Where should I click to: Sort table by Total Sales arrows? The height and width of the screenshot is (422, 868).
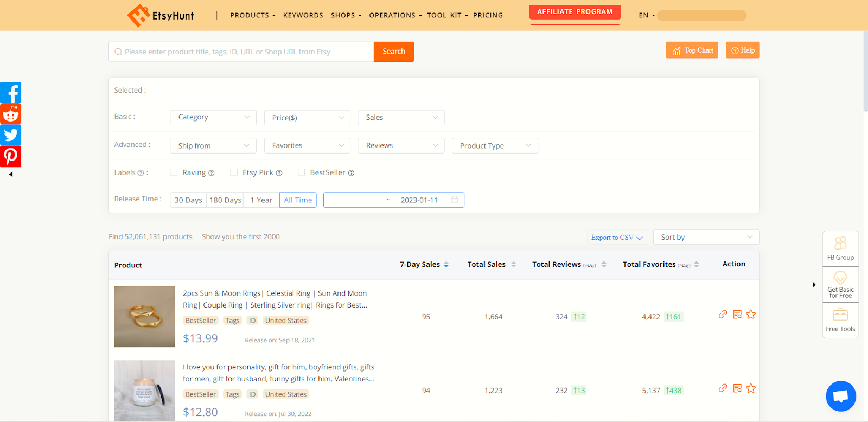point(513,265)
